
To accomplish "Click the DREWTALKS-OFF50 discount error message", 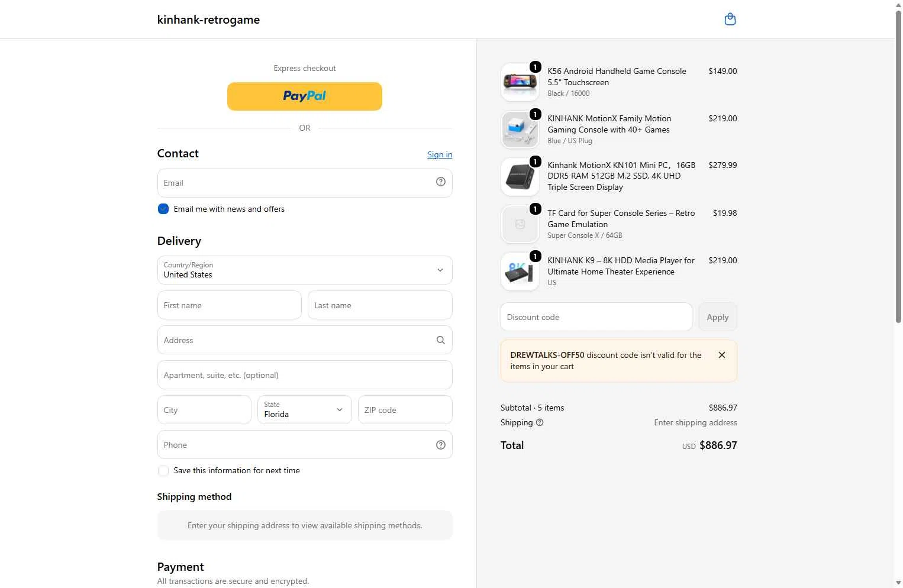I will [606, 361].
